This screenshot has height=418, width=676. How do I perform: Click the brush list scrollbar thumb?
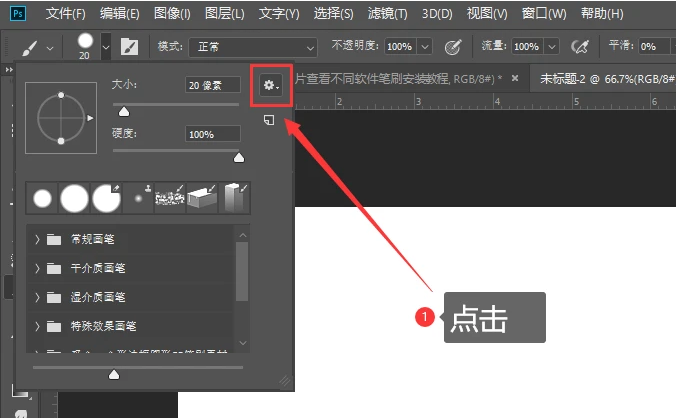(x=242, y=271)
